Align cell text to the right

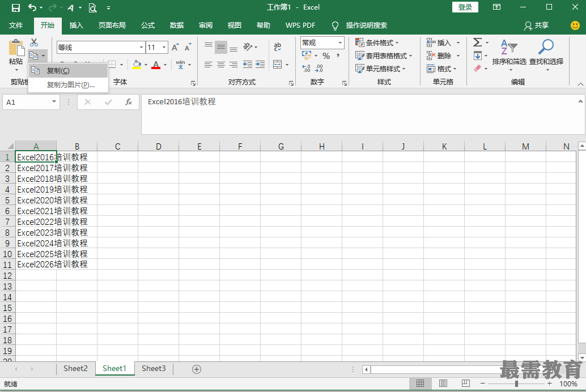tap(233, 65)
